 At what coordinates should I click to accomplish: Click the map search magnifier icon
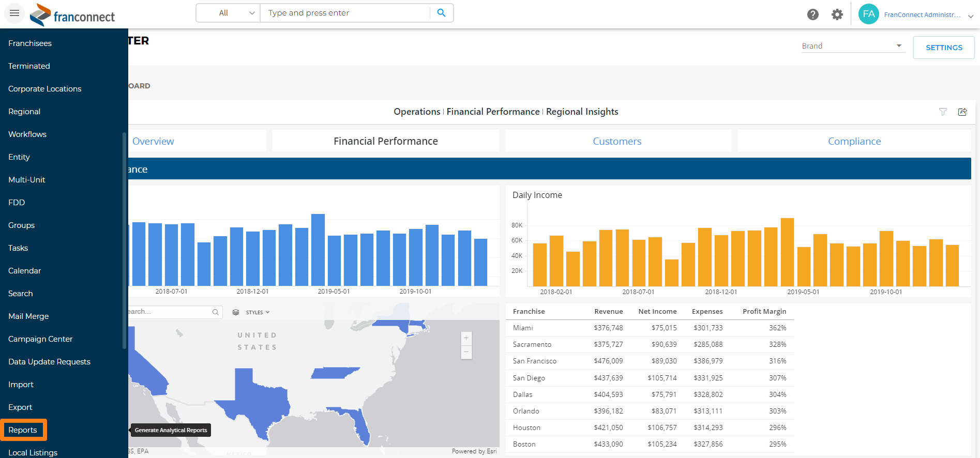pyautogui.click(x=215, y=312)
